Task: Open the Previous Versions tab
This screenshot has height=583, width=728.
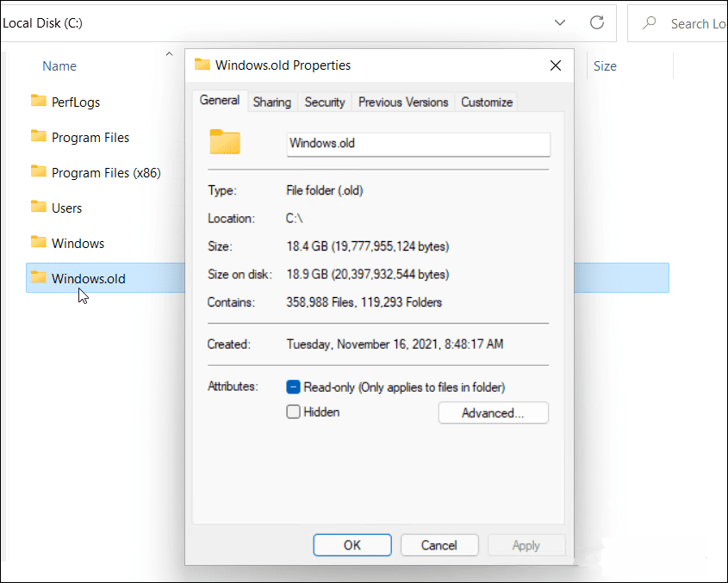Action: [402, 102]
